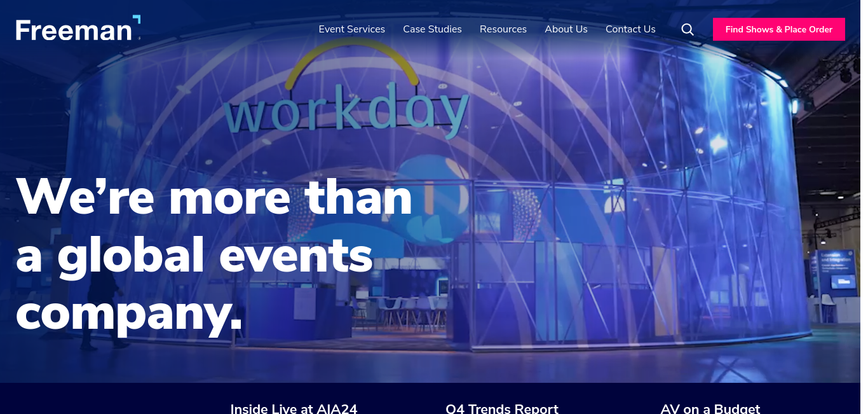Open the search magnifier icon
Viewport: 868px width, 414px height.
(688, 29)
